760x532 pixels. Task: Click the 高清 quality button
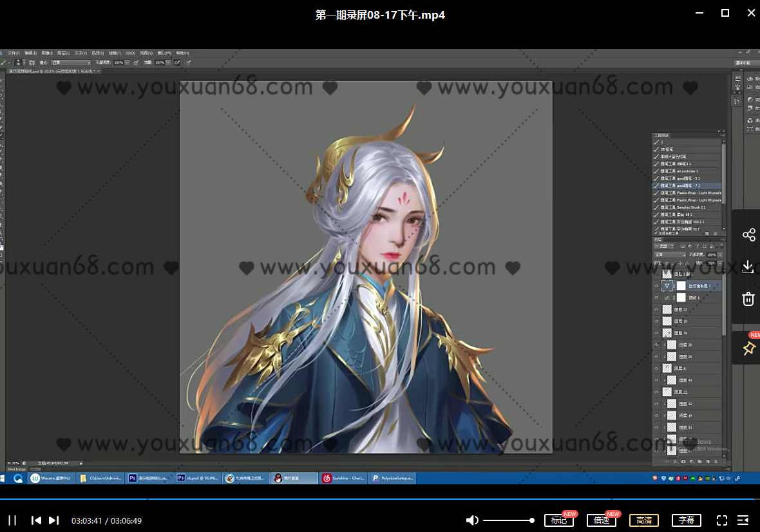[x=643, y=520]
